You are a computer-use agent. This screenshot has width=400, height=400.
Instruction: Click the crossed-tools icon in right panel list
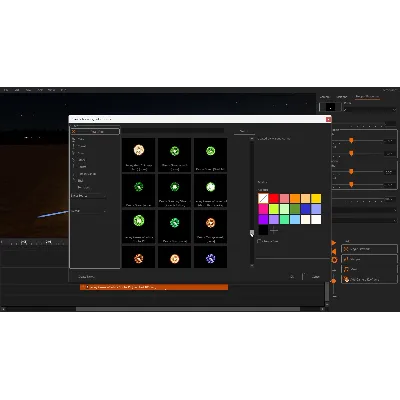point(346,249)
